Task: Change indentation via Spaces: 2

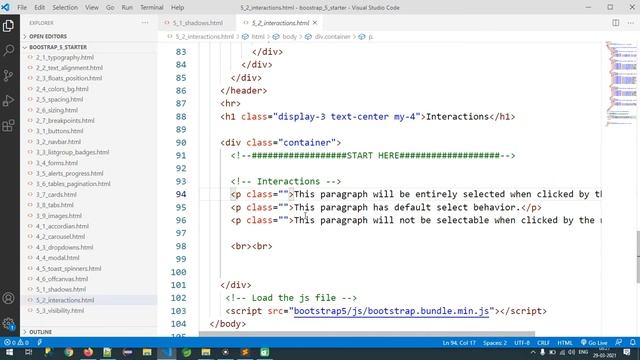Action: pos(495,342)
